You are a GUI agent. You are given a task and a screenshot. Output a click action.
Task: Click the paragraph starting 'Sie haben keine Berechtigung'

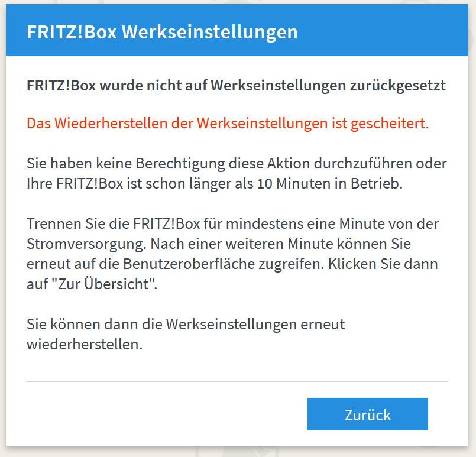[x=237, y=174]
